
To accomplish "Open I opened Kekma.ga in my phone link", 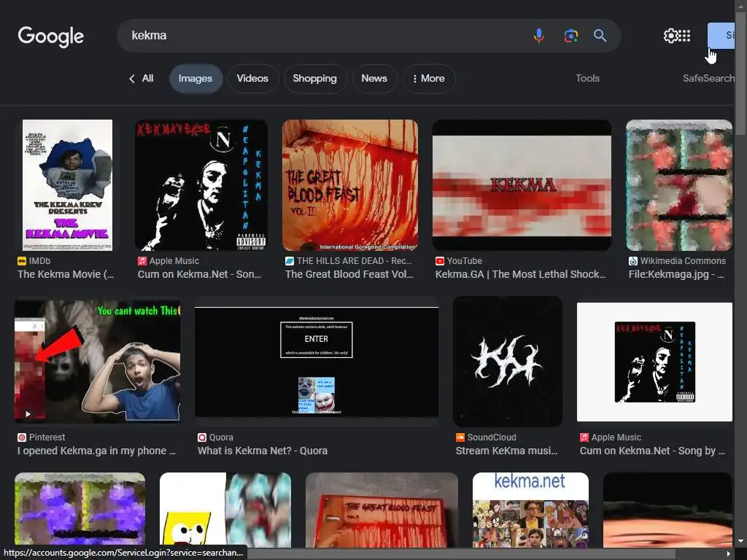I will coord(97,451).
